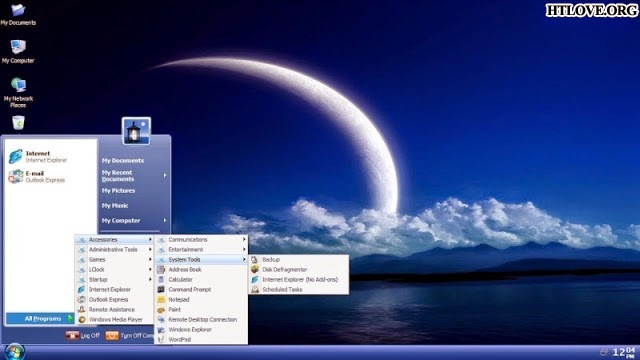Open My Documents in Start menu
Screen dimensions: 640x360
point(123,160)
